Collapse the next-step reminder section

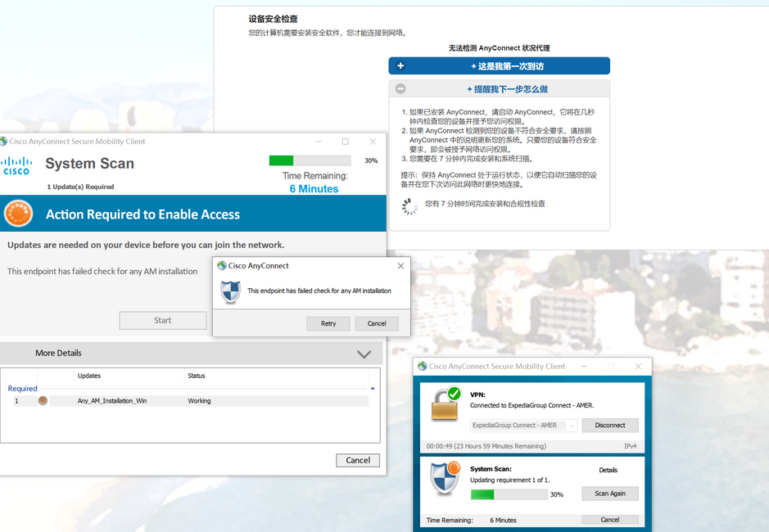(400, 89)
